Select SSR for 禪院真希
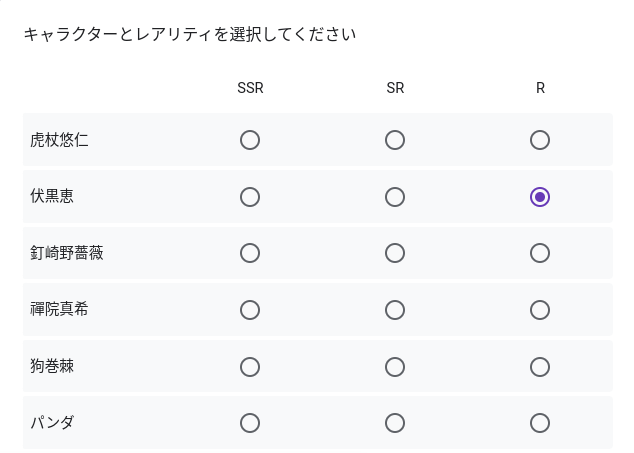The width and height of the screenshot is (634, 453). pyautogui.click(x=250, y=310)
